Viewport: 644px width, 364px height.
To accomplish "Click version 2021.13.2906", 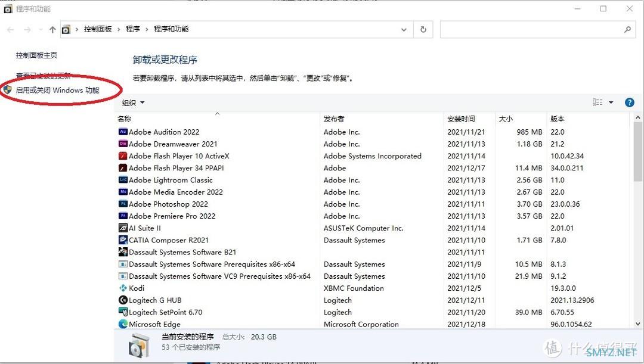I will point(572,300).
